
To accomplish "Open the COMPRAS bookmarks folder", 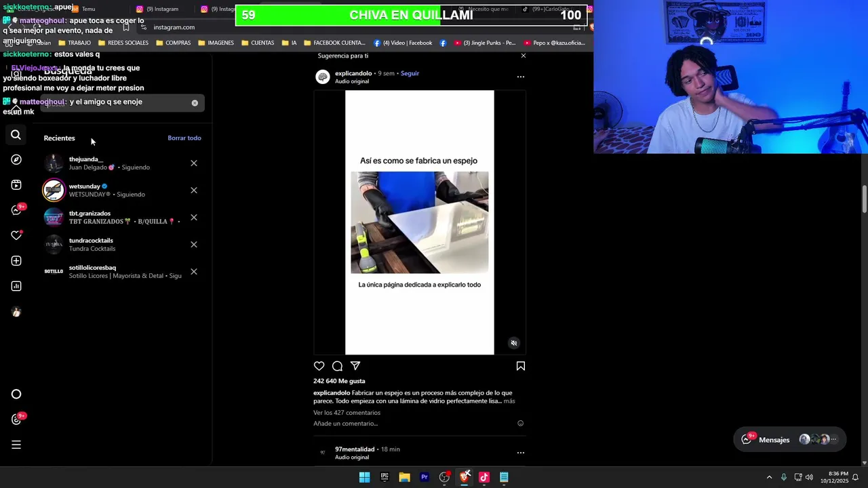I will pyautogui.click(x=173, y=43).
